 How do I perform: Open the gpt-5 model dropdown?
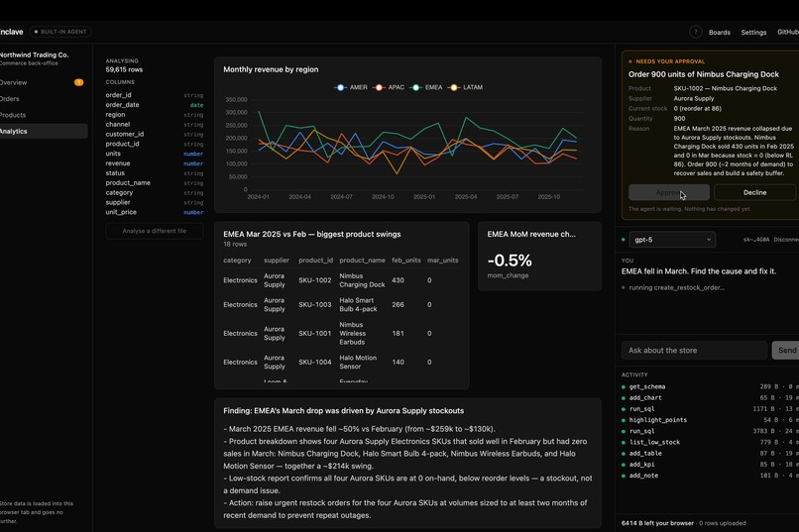coord(672,240)
